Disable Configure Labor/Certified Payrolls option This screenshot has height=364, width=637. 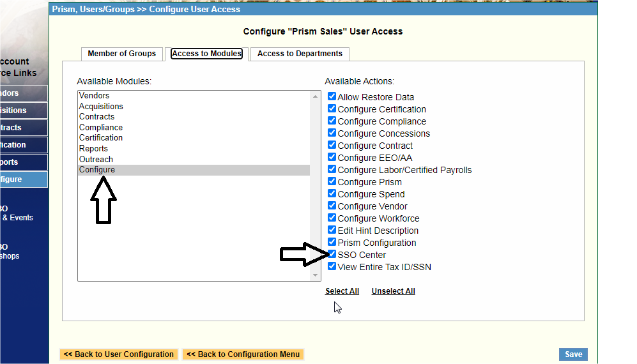[x=332, y=169]
